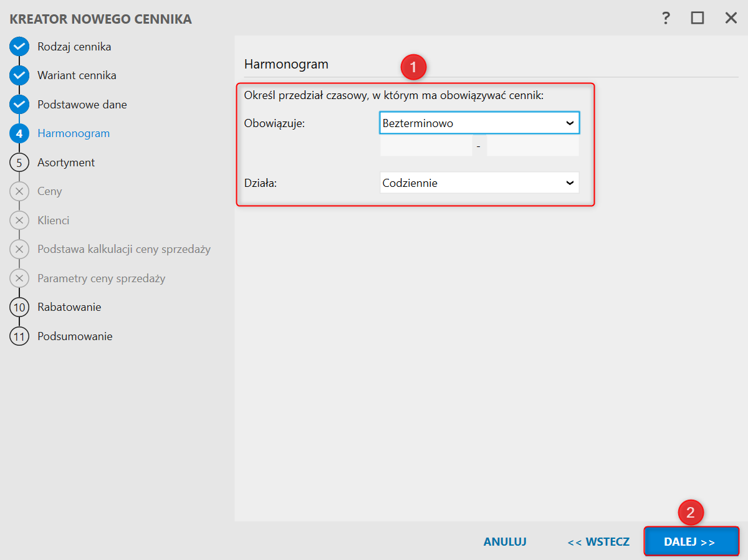The height and width of the screenshot is (560, 748).
Task: Select the Harmonogram step label
Action: click(74, 133)
